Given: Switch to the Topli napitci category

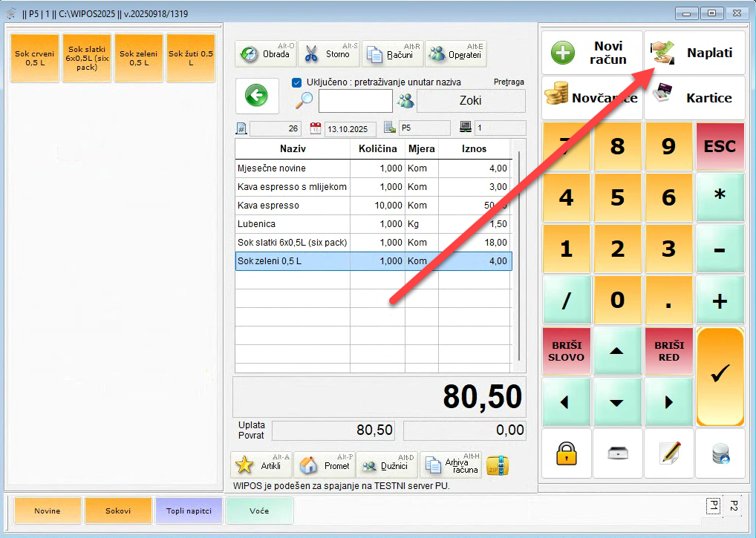Looking at the screenshot, I should [x=189, y=511].
